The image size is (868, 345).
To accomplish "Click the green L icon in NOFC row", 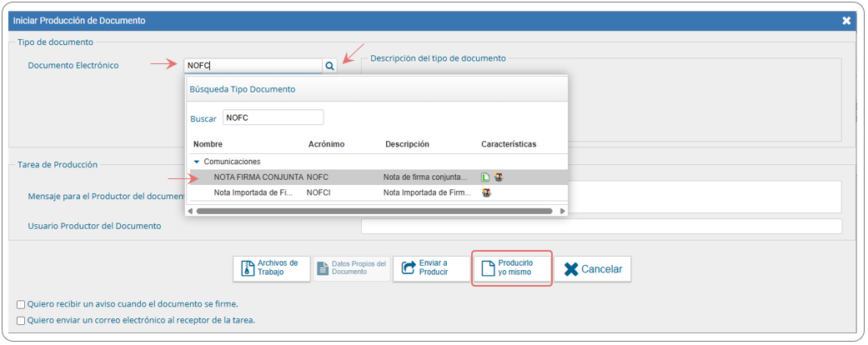I will [485, 177].
